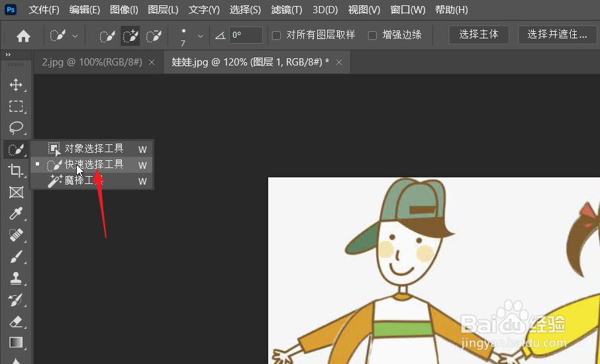Screen dimensions: 600x364
Task: Open the 3D(D) menu
Action: (x=325, y=9)
